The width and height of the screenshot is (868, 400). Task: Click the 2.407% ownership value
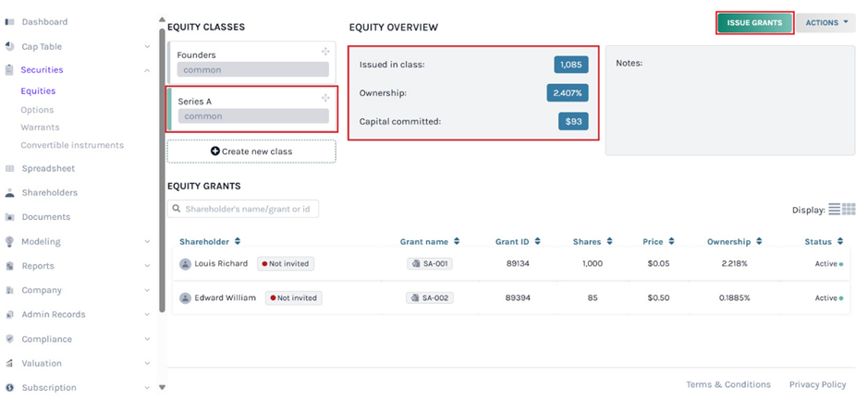click(x=568, y=93)
